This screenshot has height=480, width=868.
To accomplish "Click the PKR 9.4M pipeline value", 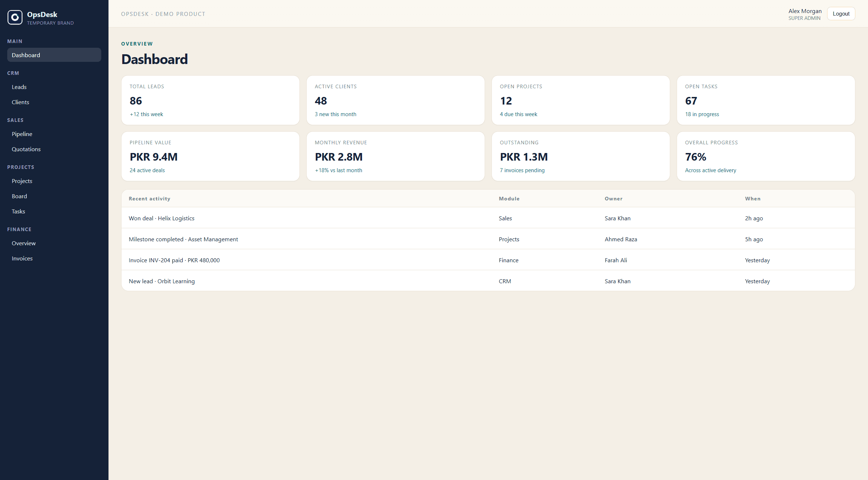I will click(x=154, y=157).
